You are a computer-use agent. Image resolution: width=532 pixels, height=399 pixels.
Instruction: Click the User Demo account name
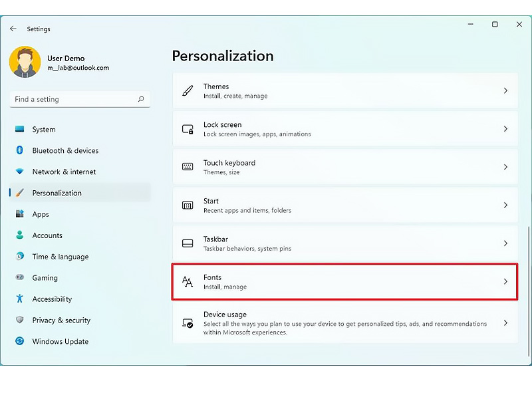point(66,59)
